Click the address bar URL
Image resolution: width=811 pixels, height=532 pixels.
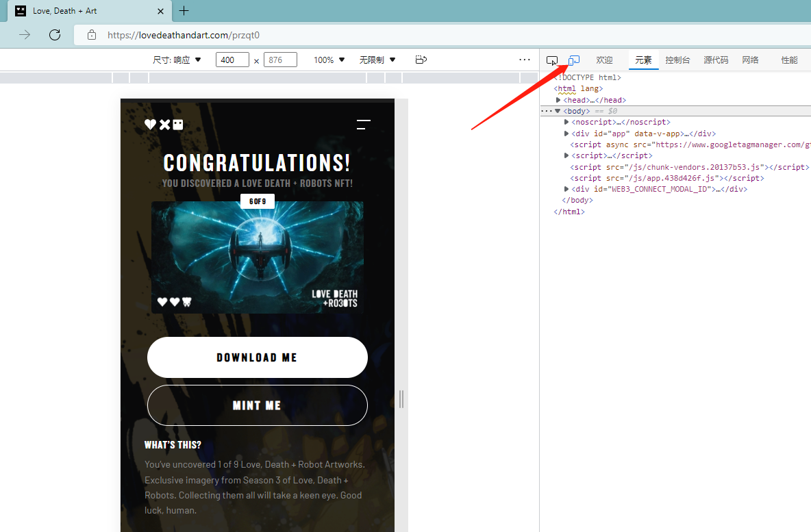184,35
